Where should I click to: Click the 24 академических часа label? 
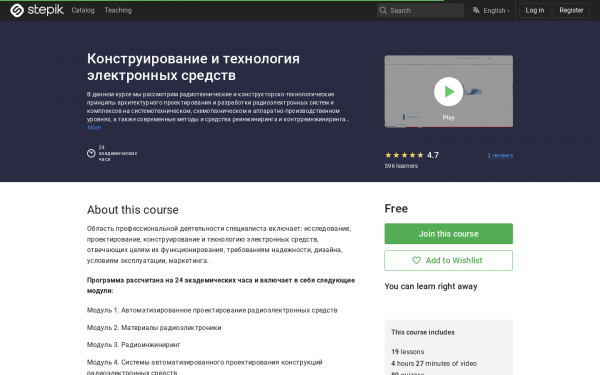pyautogui.click(x=118, y=153)
